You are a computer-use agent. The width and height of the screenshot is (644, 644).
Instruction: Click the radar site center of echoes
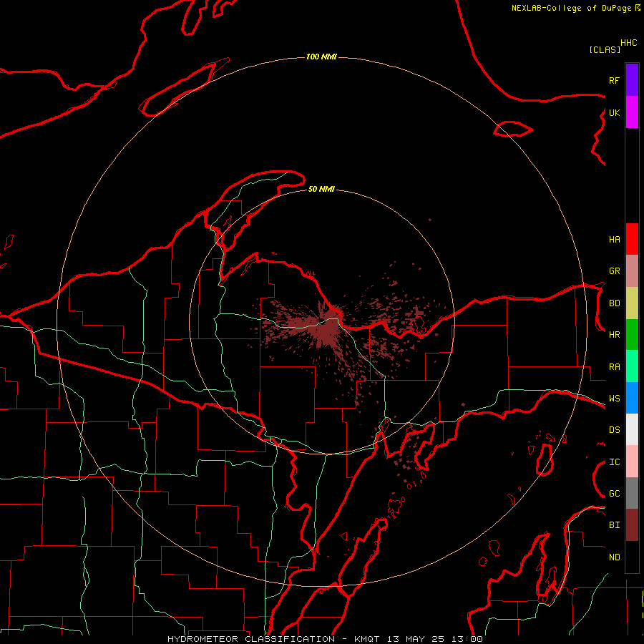click(x=323, y=322)
